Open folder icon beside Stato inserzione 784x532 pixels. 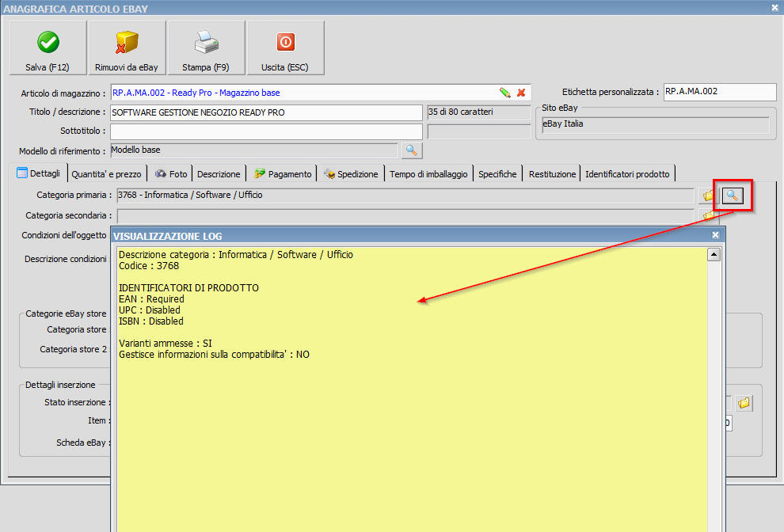coord(744,403)
